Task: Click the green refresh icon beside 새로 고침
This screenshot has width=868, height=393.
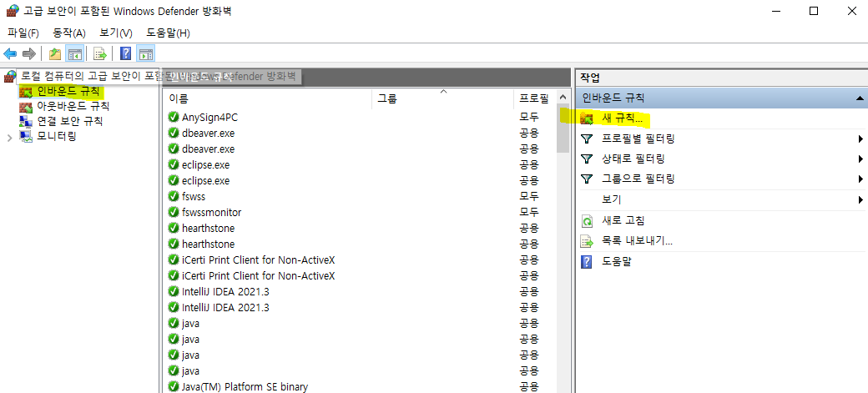Action: (587, 221)
